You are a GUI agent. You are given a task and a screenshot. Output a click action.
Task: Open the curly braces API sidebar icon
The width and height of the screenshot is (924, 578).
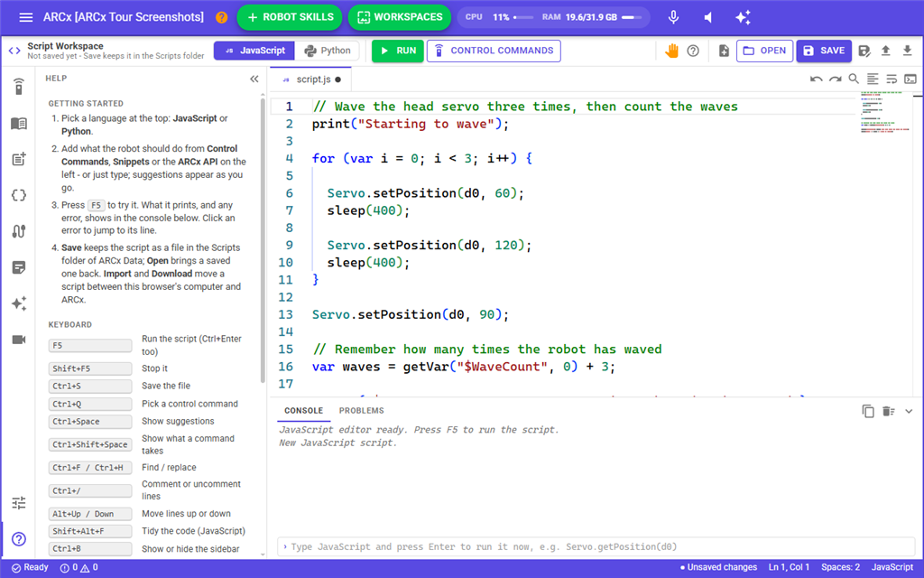(x=19, y=195)
